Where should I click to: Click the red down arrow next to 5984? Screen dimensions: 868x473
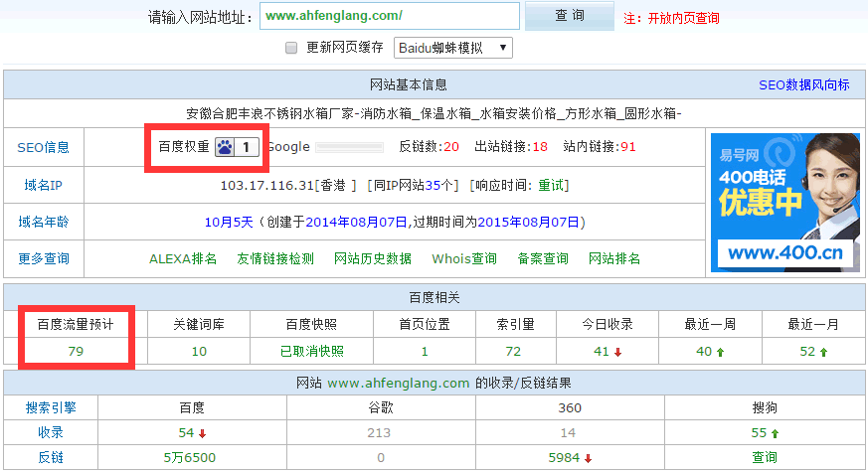588,458
